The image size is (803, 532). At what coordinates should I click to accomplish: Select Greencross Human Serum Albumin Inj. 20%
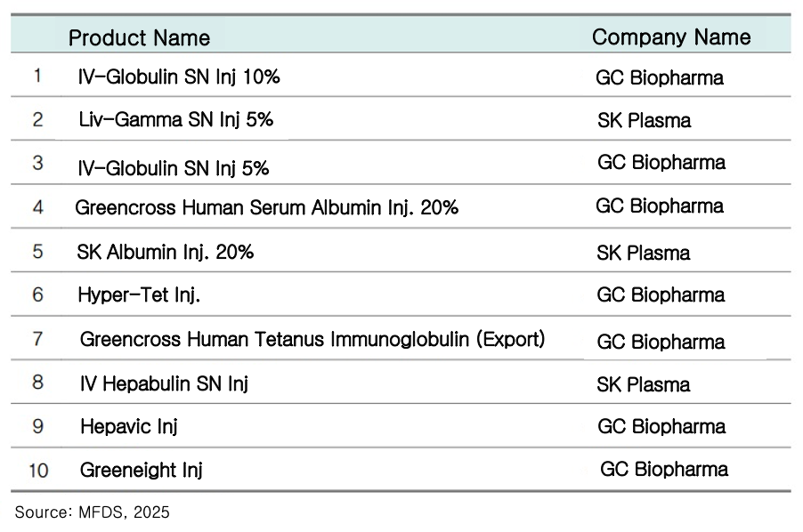coord(266,208)
